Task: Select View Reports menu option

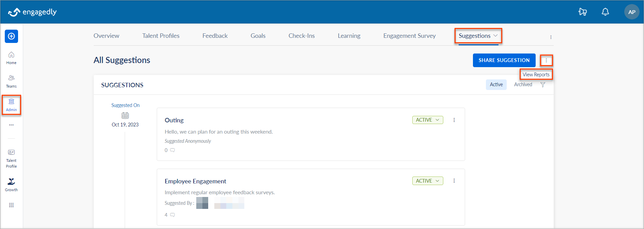Action: click(x=536, y=75)
